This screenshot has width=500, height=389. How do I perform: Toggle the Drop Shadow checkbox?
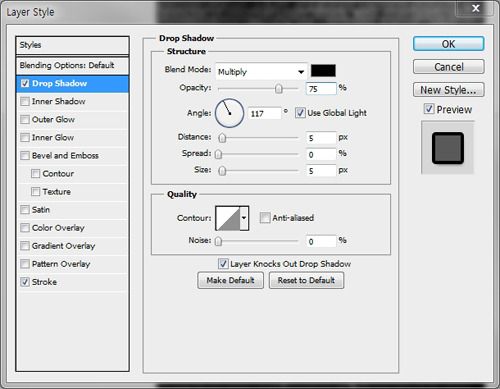[25, 83]
